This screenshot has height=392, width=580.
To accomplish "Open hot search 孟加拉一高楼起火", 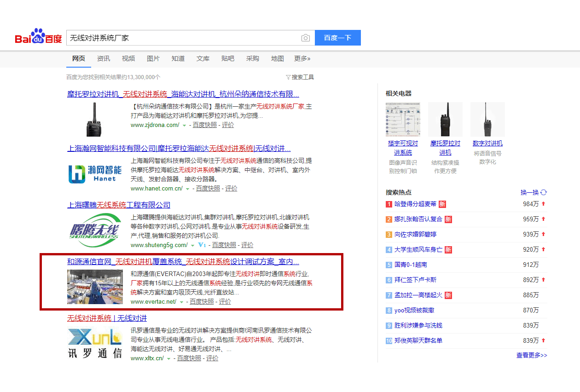I will coord(418,295).
